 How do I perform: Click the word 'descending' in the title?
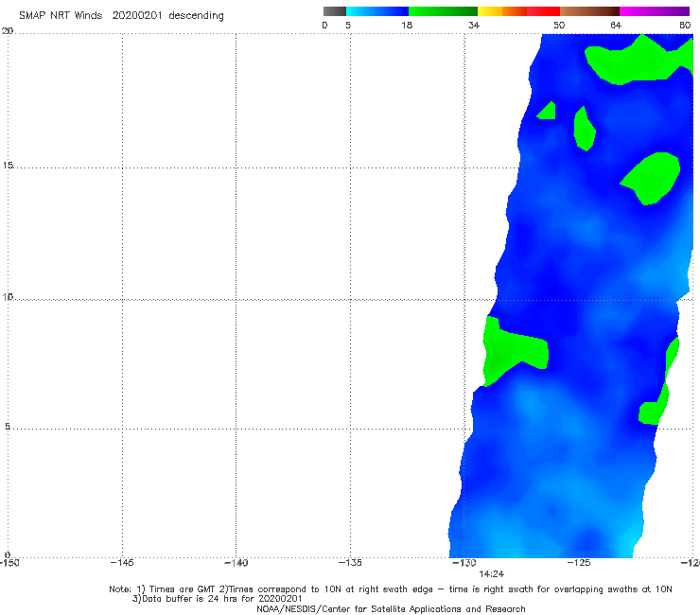196,16
